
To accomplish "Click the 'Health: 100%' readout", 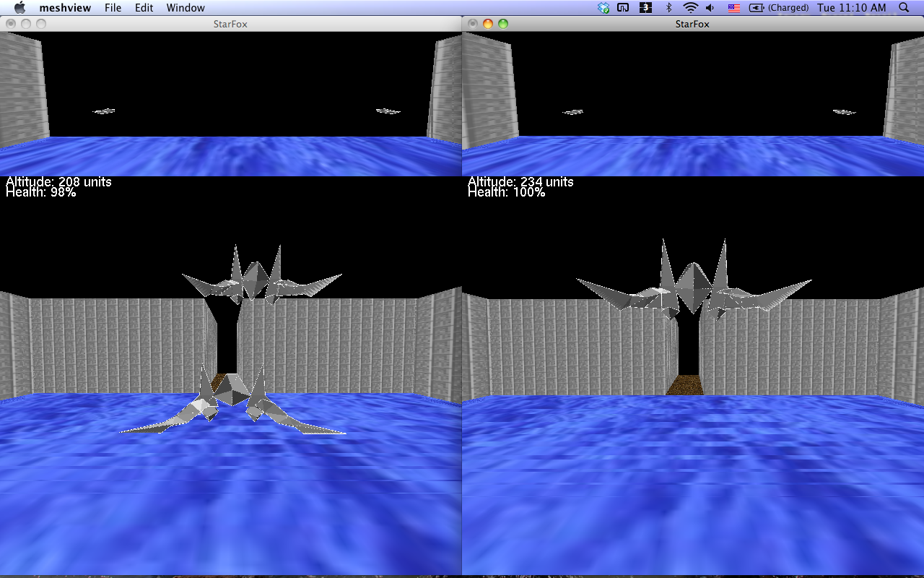I will click(x=506, y=193).
